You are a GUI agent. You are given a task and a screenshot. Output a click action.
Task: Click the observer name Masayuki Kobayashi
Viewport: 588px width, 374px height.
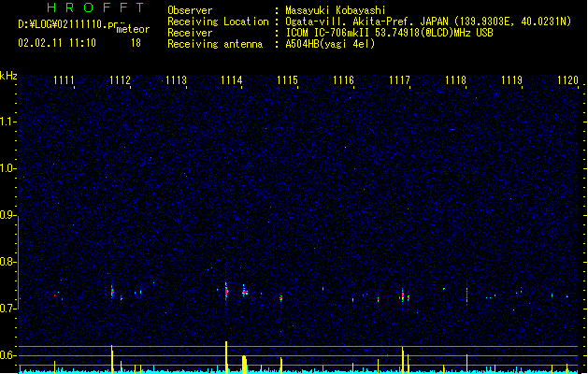click(x=336, y=10)
